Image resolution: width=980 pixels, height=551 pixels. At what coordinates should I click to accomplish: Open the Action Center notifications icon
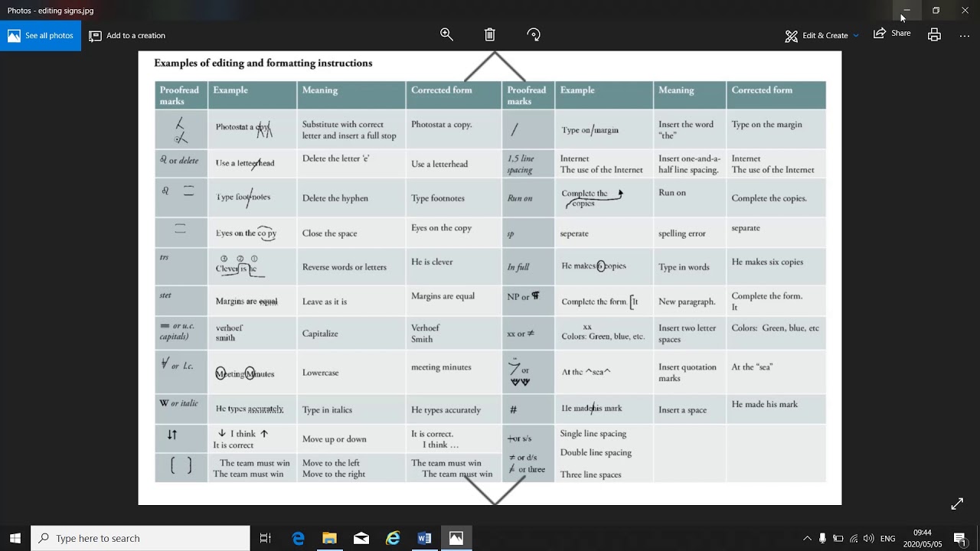[959, 539]
